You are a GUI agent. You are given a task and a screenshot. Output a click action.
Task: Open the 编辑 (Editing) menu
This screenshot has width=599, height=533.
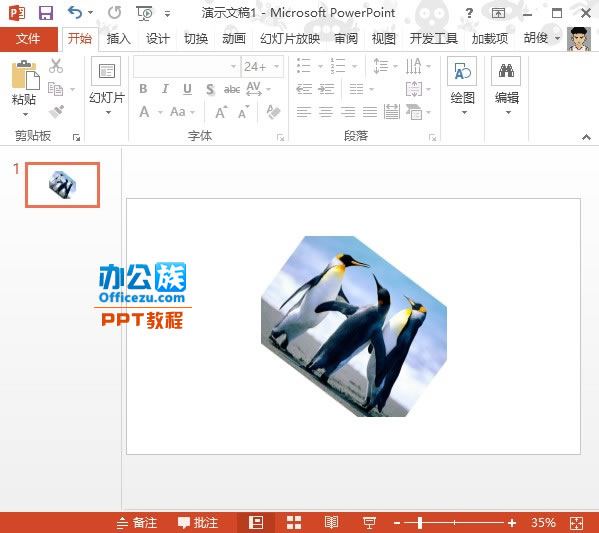pyautogui.click(x=507, y=86)
